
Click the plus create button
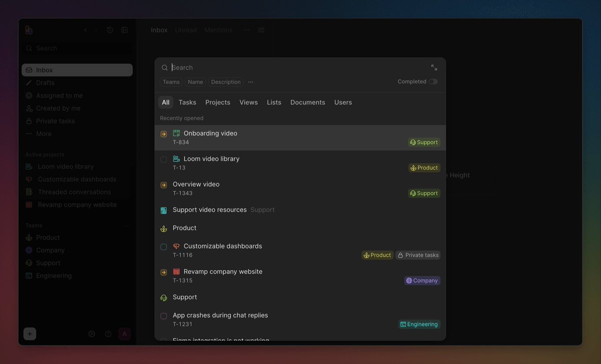pyautogui.click(x=30, y=334)
